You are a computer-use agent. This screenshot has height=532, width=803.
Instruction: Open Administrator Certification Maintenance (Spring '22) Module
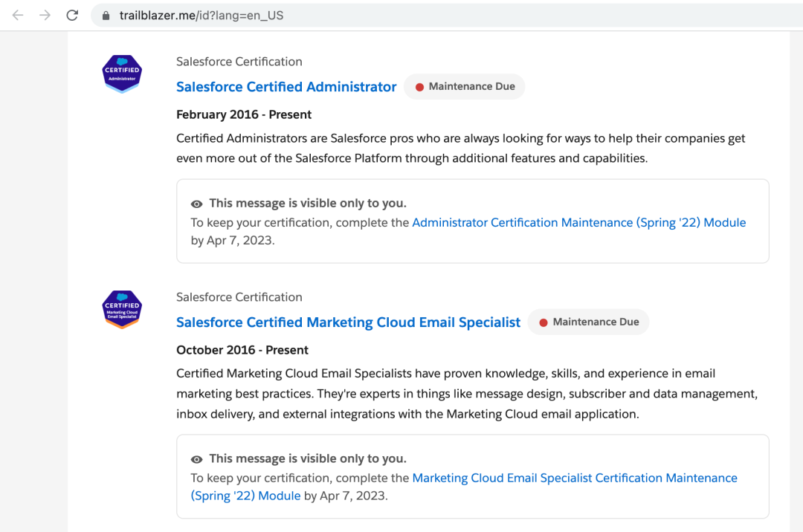[x=578, y=222]
